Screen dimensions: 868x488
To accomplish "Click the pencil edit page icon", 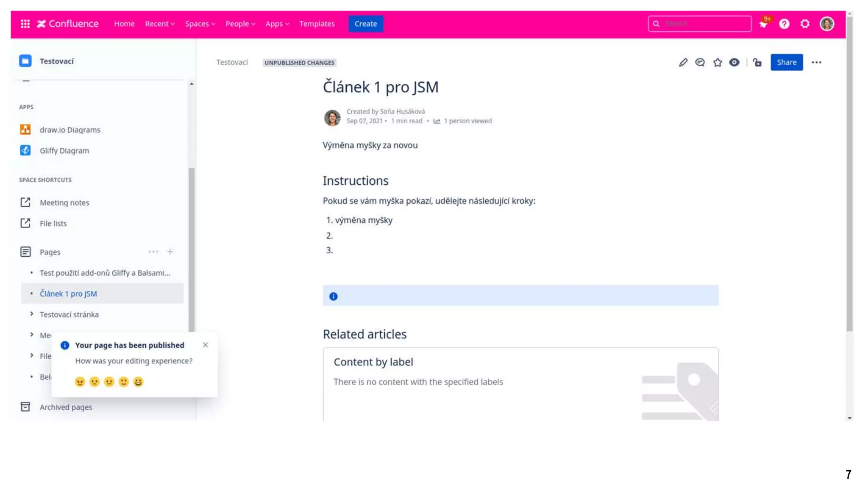I will pos(683,63).
